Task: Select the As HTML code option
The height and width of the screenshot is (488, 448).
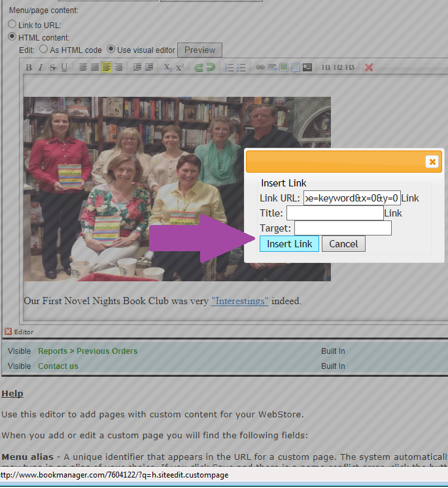Action: [x=44, y=49]
